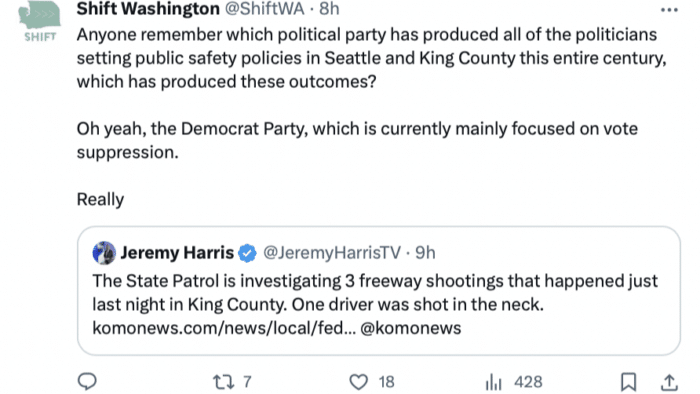Screen dimensions: 700x394
Task: View post analytics bar chart icon
Action: coord(494,382)
